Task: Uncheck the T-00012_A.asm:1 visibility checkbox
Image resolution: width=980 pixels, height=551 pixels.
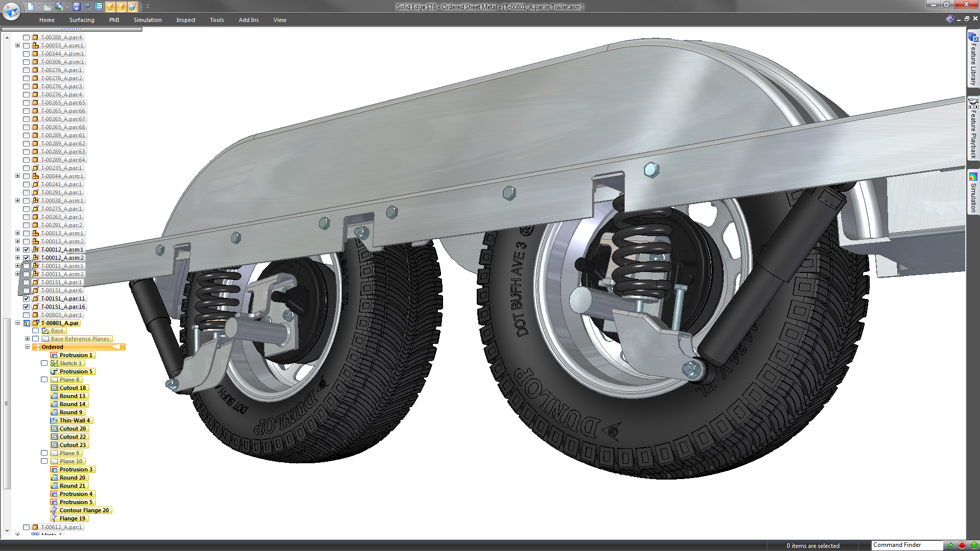Action: click(27, 249)
